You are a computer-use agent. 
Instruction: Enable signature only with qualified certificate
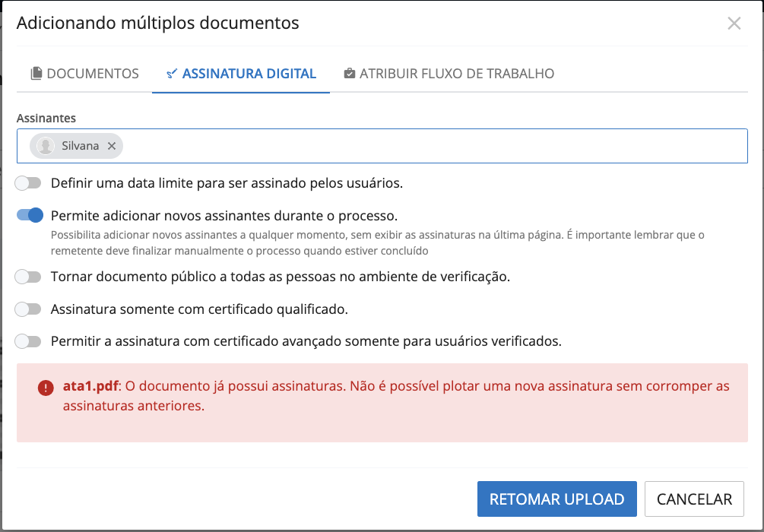click(x=29, y=309)
